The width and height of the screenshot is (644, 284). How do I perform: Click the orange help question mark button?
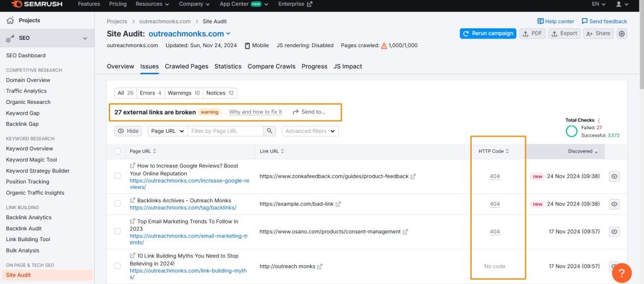pos(621,273)
